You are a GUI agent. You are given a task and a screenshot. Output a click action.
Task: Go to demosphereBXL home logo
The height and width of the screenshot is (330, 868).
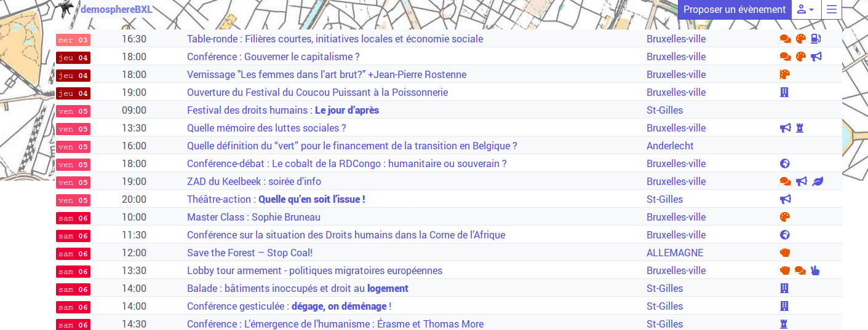pos(105,9)
